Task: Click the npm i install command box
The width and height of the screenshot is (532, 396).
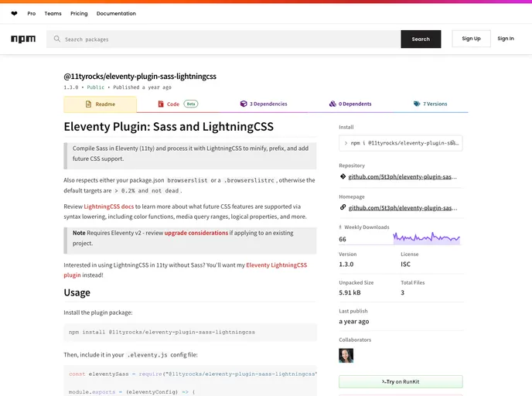Action: [x=401, y=143]
